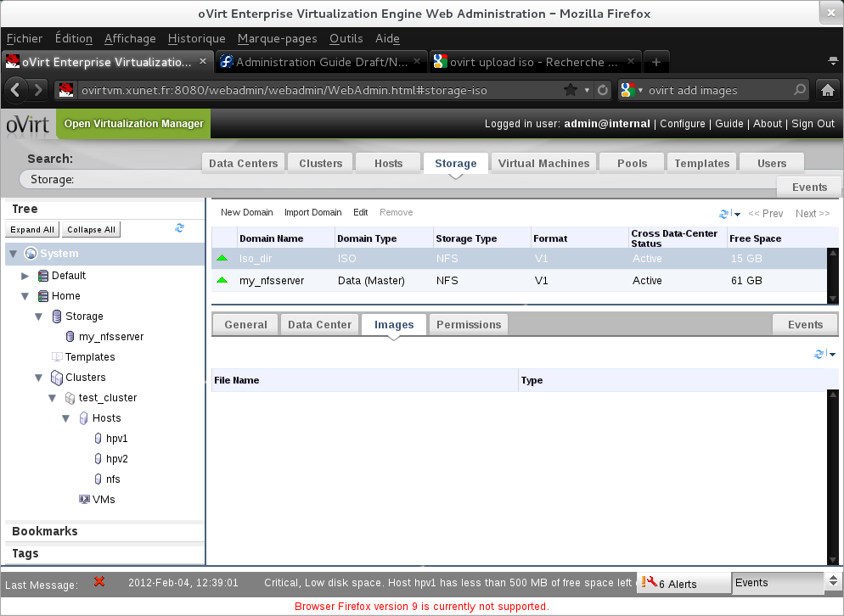Click the images sub-panel refresh icon
Viewport: 844px width, 616px height.
tap(819, 354)
